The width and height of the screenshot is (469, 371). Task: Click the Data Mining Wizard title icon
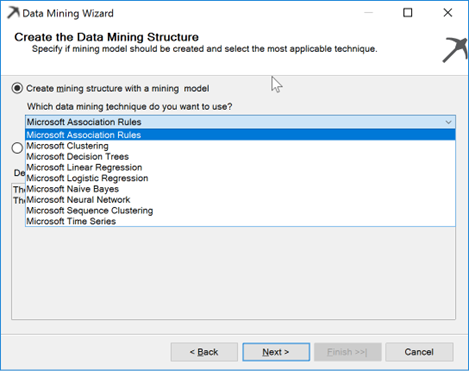click(13, 13)
